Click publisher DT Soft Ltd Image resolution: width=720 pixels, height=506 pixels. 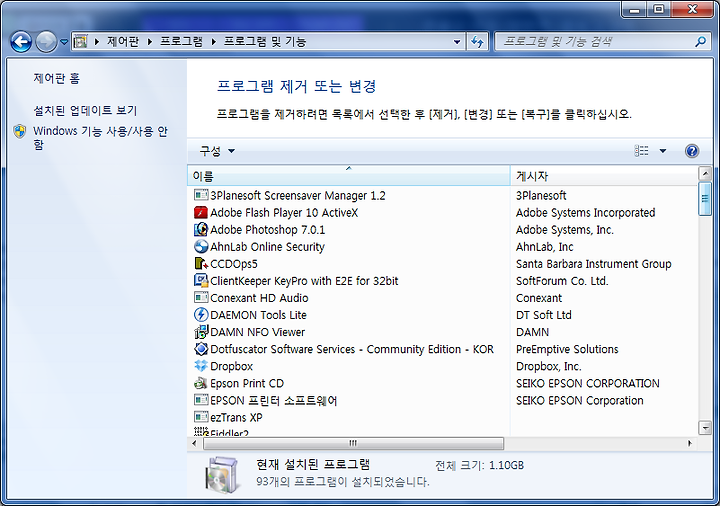pos(544,315)
